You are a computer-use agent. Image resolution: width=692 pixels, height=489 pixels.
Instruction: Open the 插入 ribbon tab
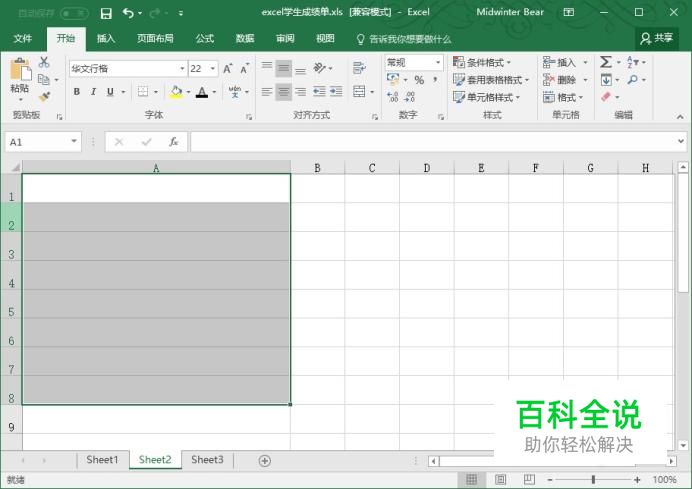[x=106, y=38]
